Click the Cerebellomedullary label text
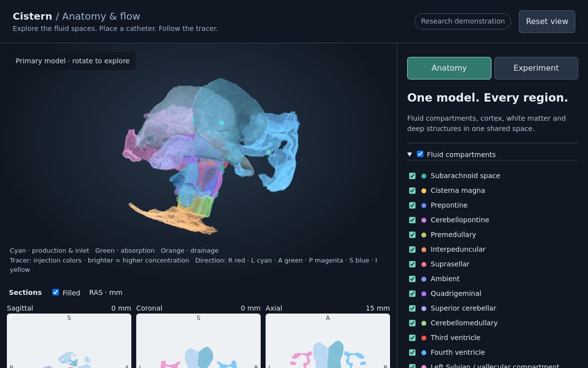588x368 pixels. [464, 323]
